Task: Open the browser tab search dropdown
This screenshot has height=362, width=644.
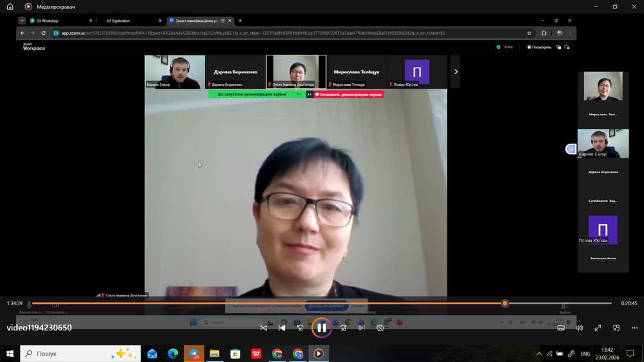Action: pyautogui.click(x=22, y=21)
